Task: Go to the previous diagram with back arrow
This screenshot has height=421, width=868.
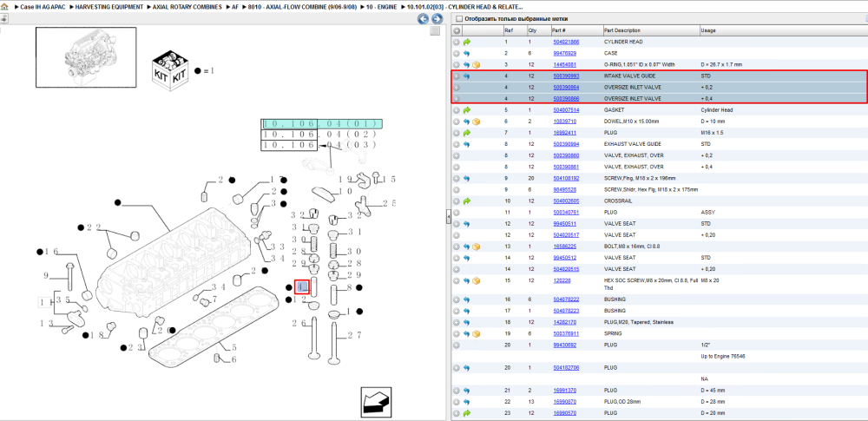Action: (x=423, y=19)
